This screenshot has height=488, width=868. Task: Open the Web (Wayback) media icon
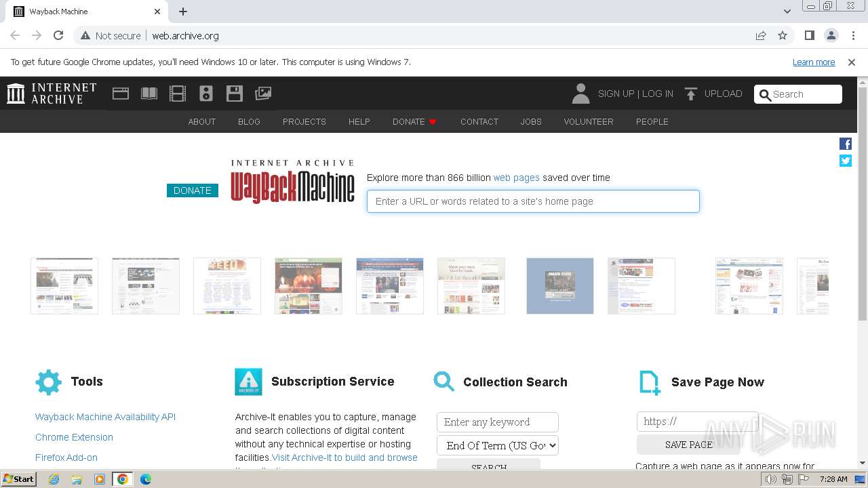coord(121,94)
